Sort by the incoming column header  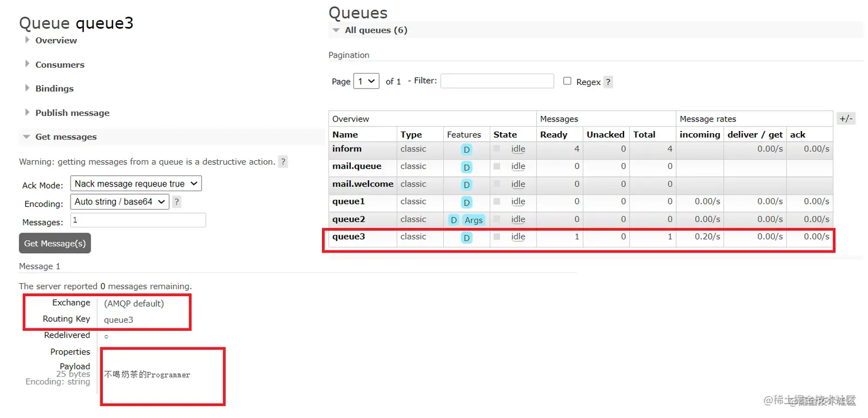point(700,134)
